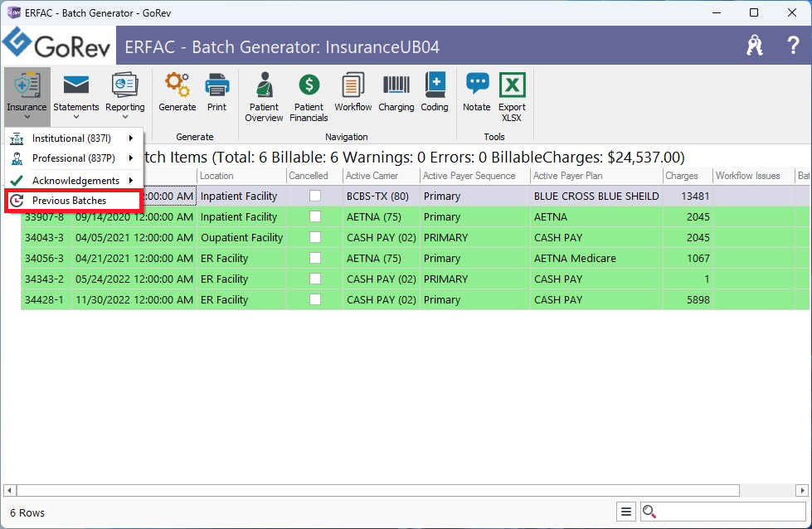Screen dimensions: 812x529
Task: Click Reporting dropdown chevron
Action: (x=124, y=118)
